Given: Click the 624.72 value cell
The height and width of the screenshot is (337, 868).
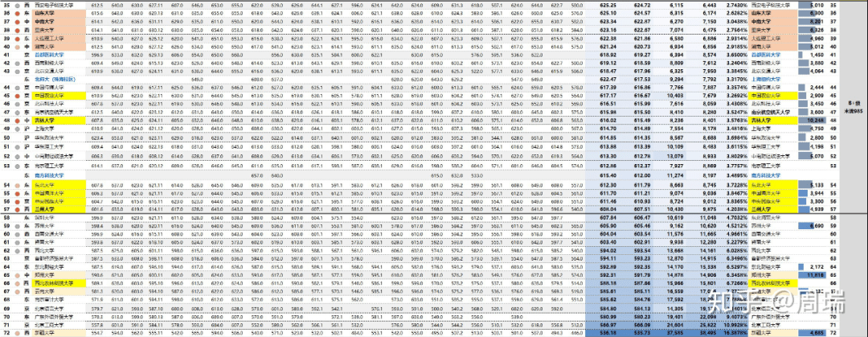Looking at the screenshot, I should coord(643,4).
